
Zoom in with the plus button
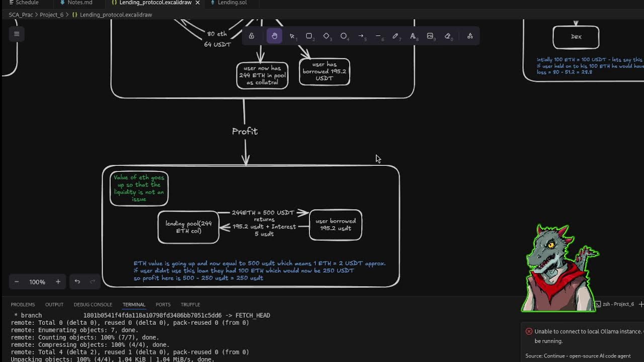(x=58, y=282)
